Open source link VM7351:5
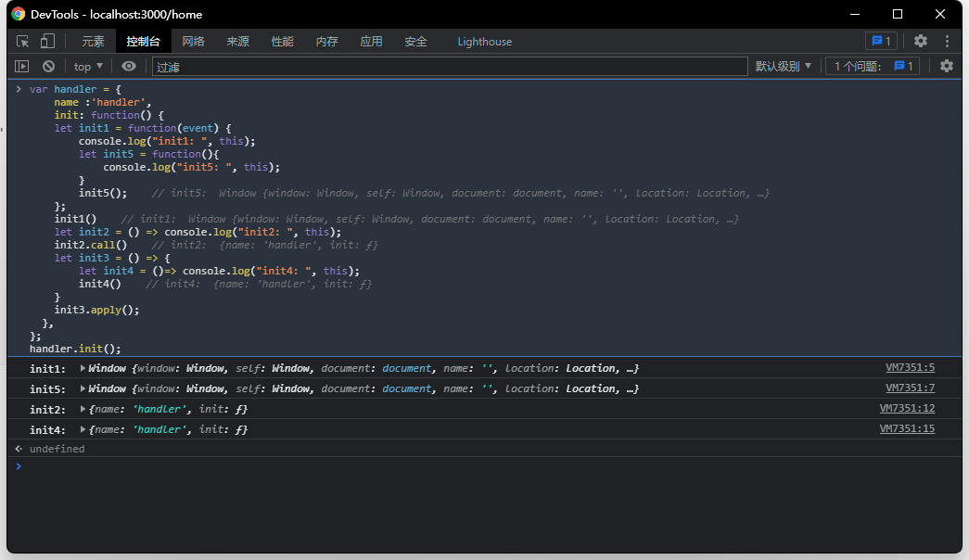Viewport: 969px width, 560px height. pyautogui.click(x=910, y=368)
